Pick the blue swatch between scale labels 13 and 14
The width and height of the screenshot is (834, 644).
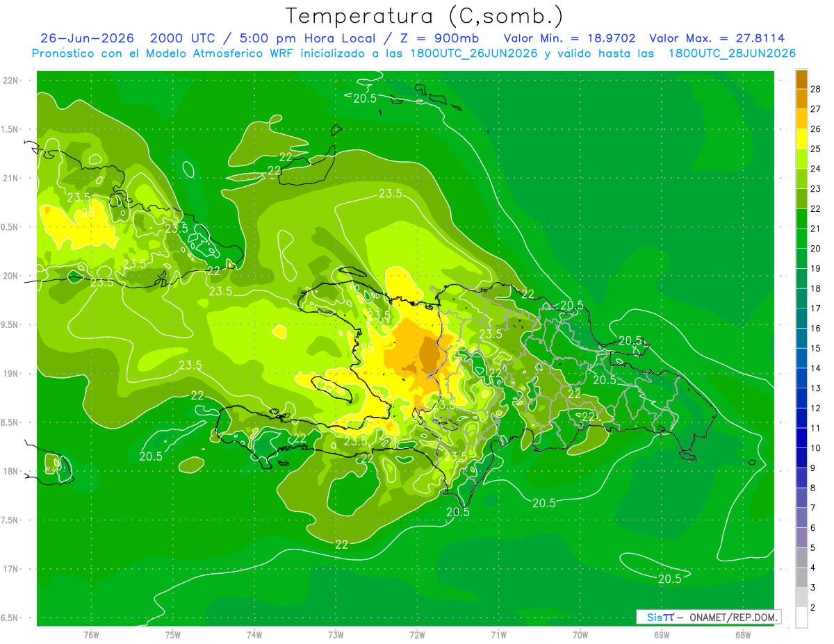coord(801,378)
